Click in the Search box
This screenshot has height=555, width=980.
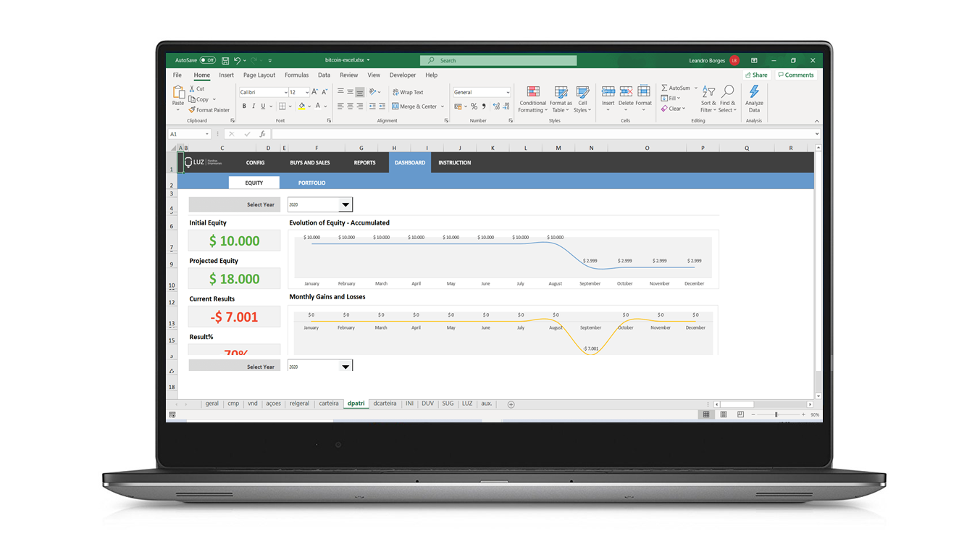498,61
